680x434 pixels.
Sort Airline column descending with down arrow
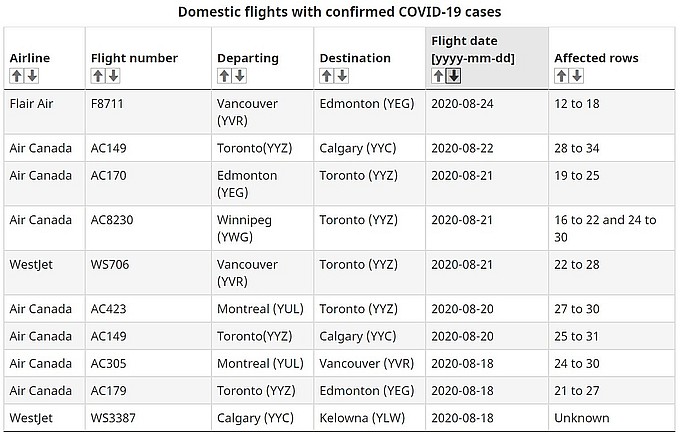click(x=32, y=76)
